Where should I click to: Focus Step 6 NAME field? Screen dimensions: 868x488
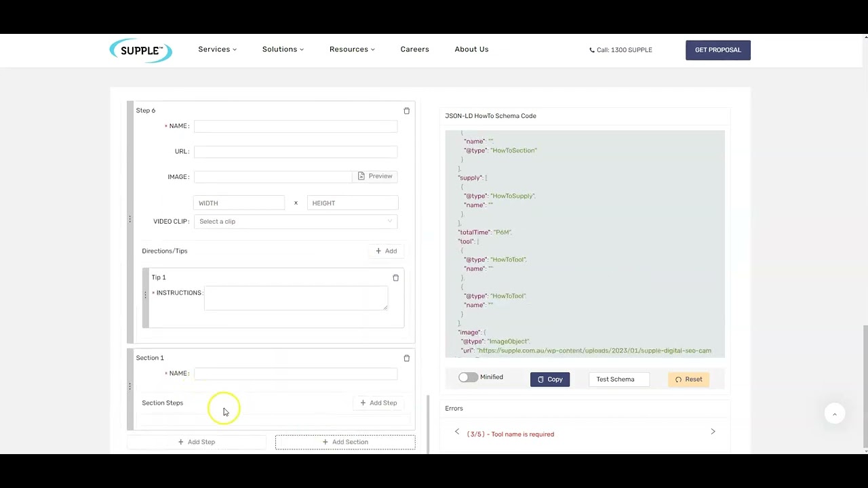(x=296, y=126)
